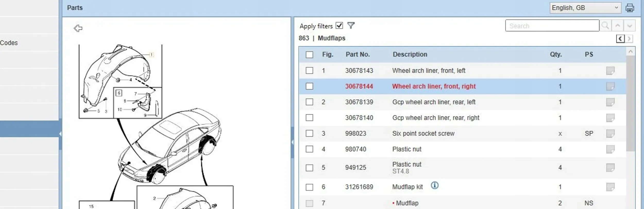Jump to next search result arrow
Screen dimensions: 644x209
tap(630, 26)
